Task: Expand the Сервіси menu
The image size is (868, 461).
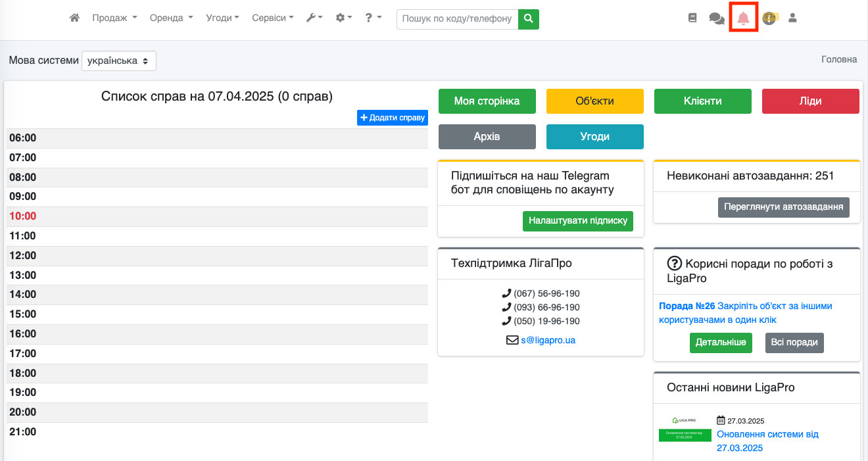Action: point(273,18)
